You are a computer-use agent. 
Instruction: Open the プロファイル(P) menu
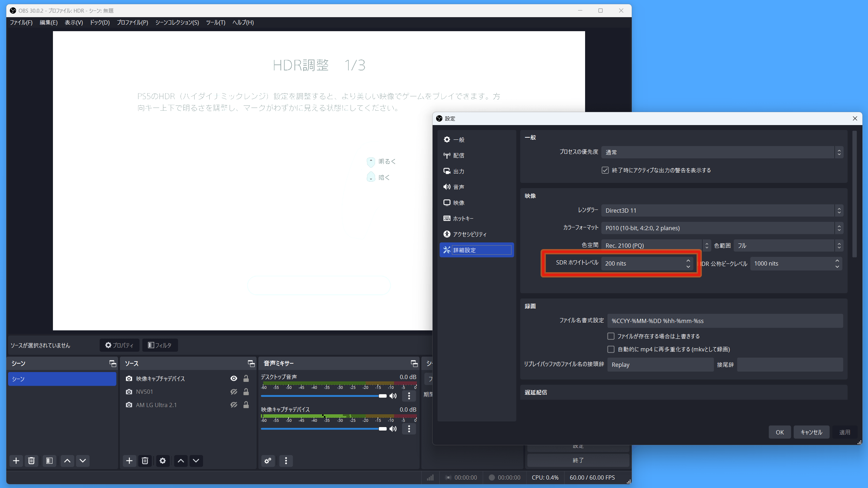tap(132, 22)
